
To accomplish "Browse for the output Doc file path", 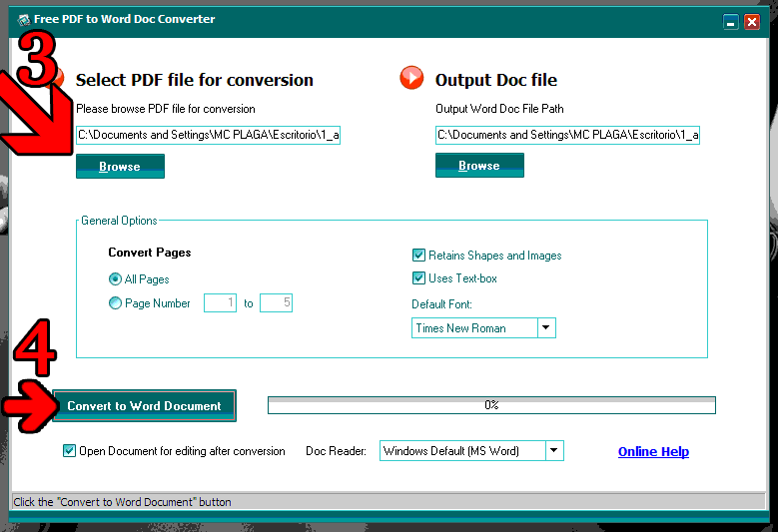I will [x=479, y=165].
